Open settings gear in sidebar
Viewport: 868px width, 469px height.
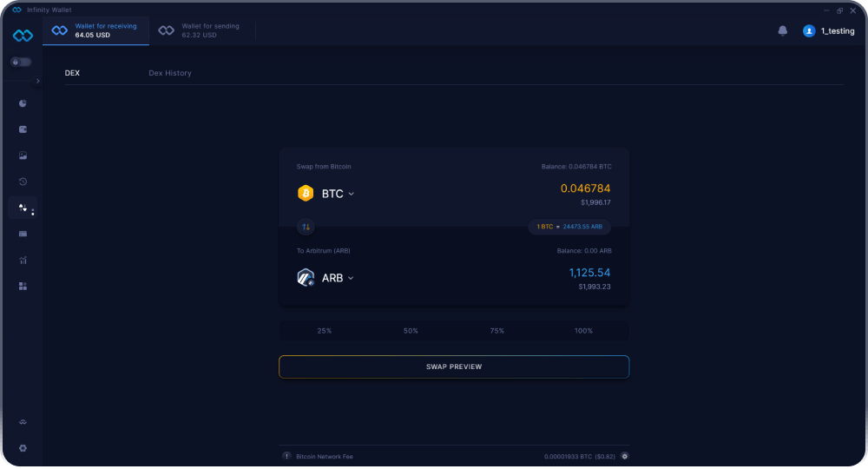point(23,448)
